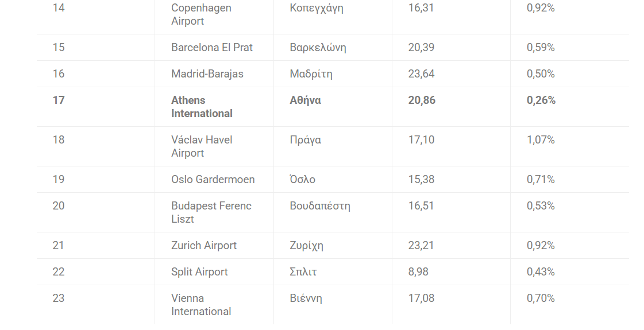Select the Zurich Airport cell

pos(203,246)
